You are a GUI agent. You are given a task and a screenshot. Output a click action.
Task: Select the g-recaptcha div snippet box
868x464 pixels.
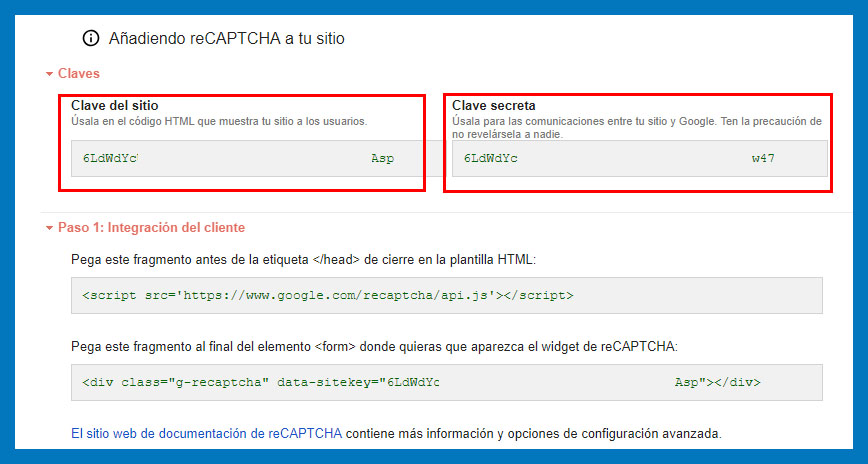[x=447, y=382]
